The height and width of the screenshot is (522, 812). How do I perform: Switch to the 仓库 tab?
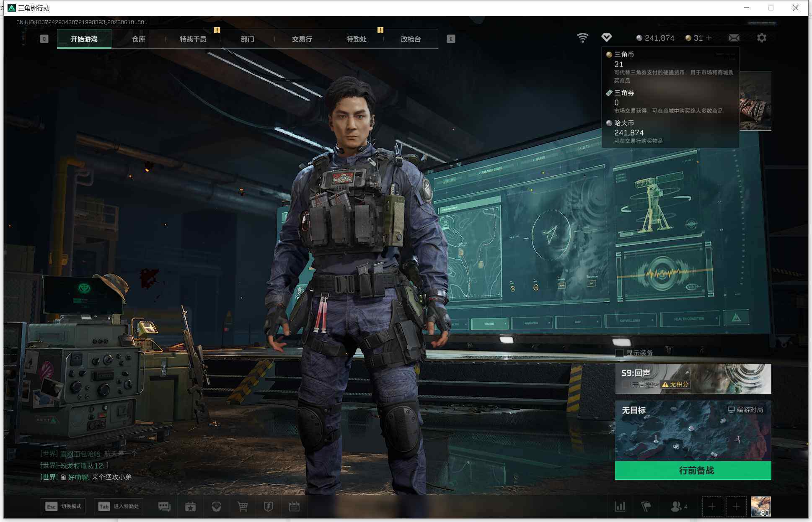pyautogui.click(x=139, y=39)
